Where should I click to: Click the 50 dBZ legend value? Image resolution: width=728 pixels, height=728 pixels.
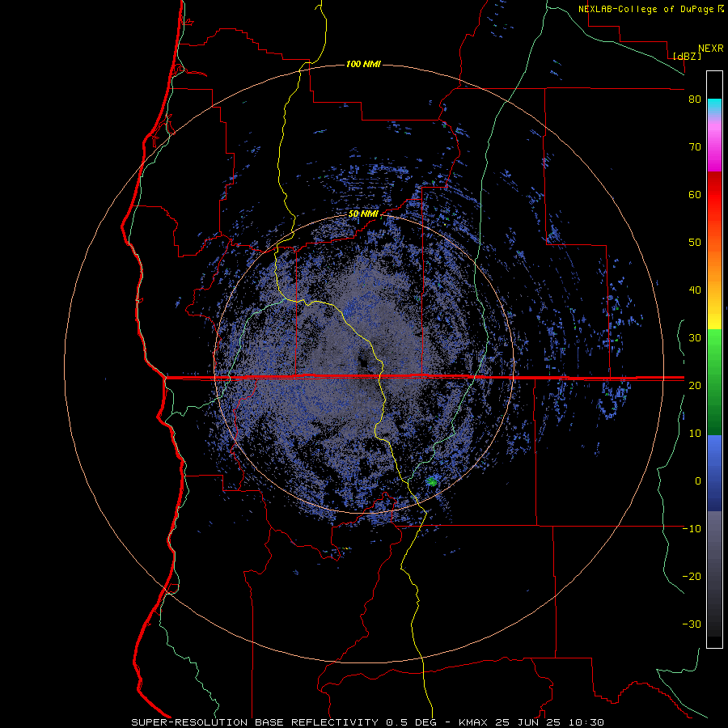[695, 243]
